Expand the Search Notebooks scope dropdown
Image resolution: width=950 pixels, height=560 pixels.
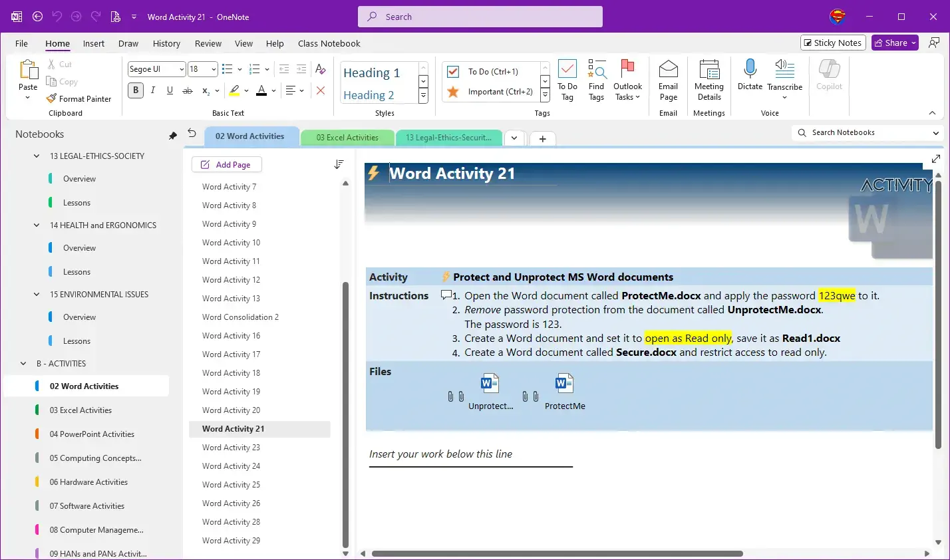935,133
